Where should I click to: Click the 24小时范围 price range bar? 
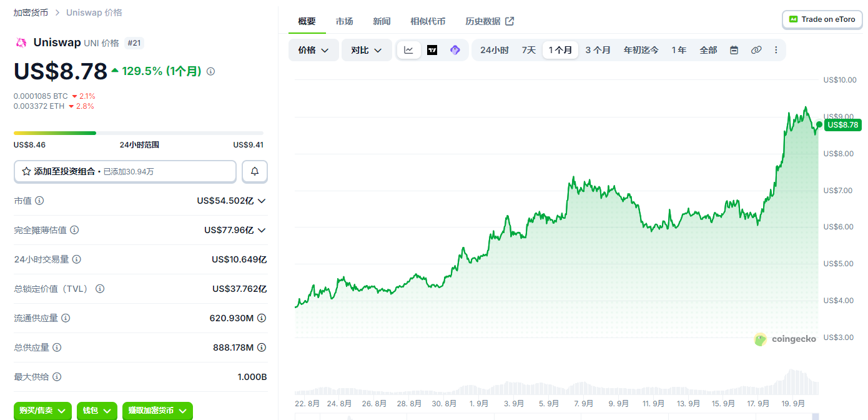139,133
